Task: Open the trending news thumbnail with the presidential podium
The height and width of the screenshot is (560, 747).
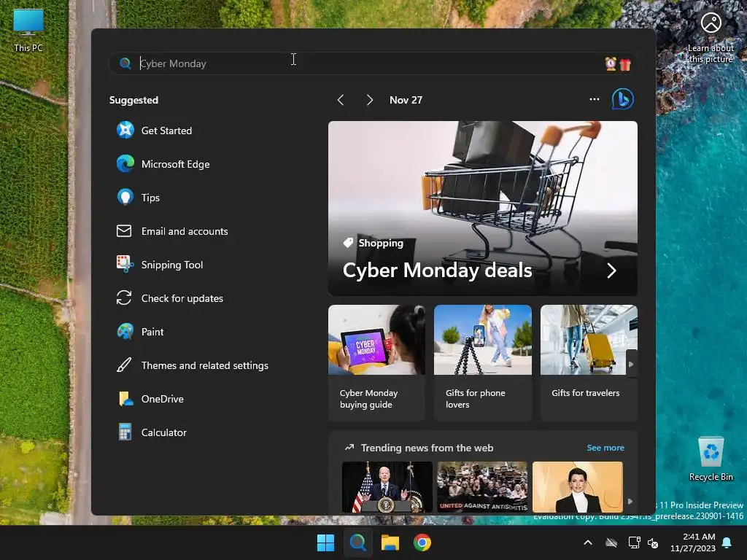Action: point(387,487)
